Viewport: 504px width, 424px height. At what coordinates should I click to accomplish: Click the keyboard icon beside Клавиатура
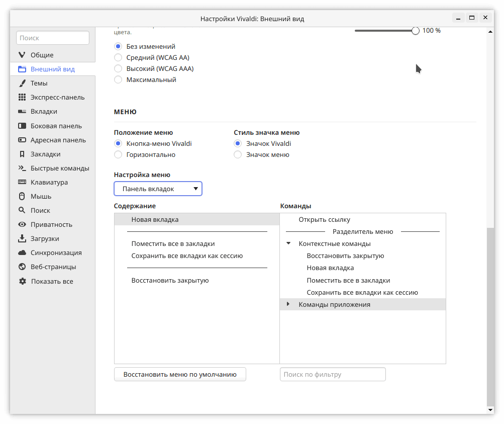[22, 182]
